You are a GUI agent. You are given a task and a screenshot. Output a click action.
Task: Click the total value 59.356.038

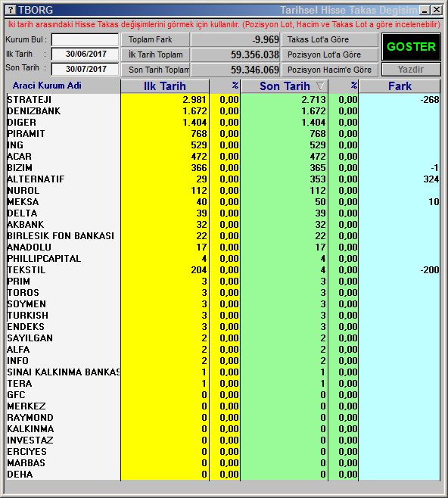point(235,54)
